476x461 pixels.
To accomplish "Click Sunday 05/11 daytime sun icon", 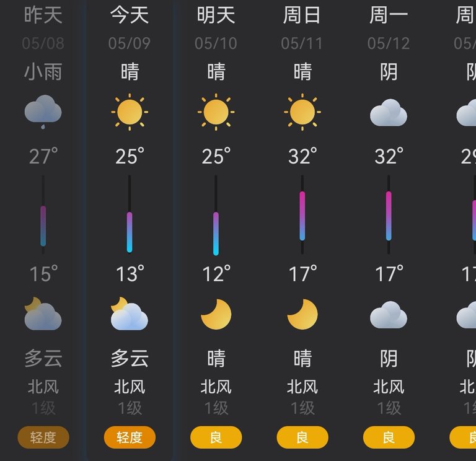I will pos(302,112).
